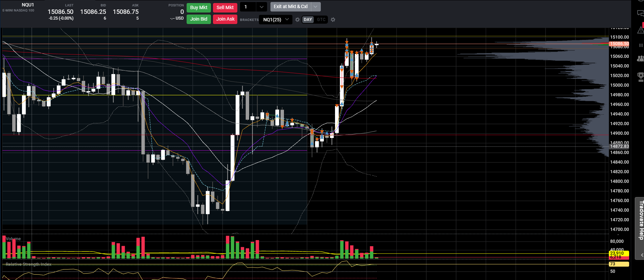This screenshot has width=644, height=280.
Task: Open the NQ1(25) brackets dropdown
Action: (276, 20)
